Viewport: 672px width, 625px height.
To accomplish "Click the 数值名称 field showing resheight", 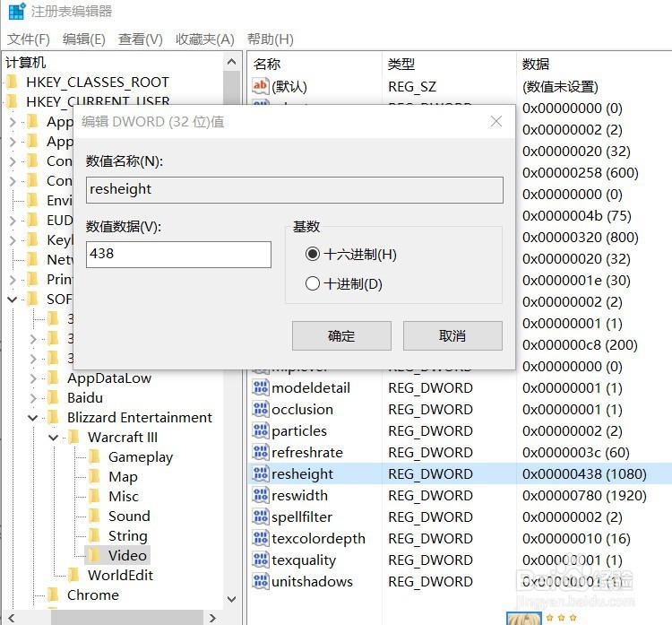I will click(295, 189).
